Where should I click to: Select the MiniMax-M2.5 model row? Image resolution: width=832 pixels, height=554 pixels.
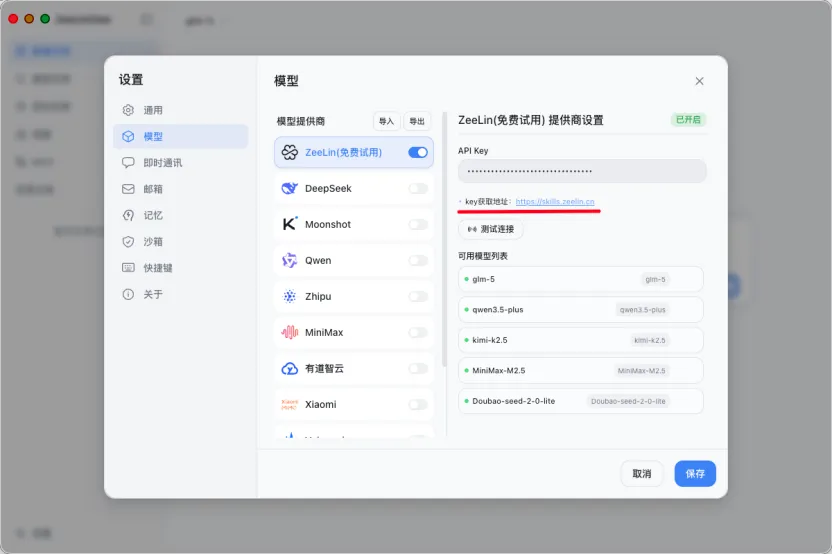(x=581, y=370)
